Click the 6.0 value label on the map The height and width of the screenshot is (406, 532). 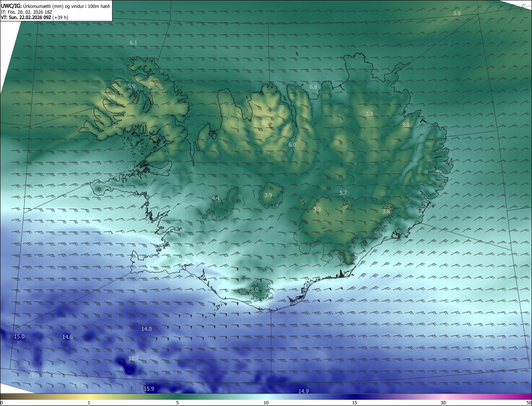[292, 145]
